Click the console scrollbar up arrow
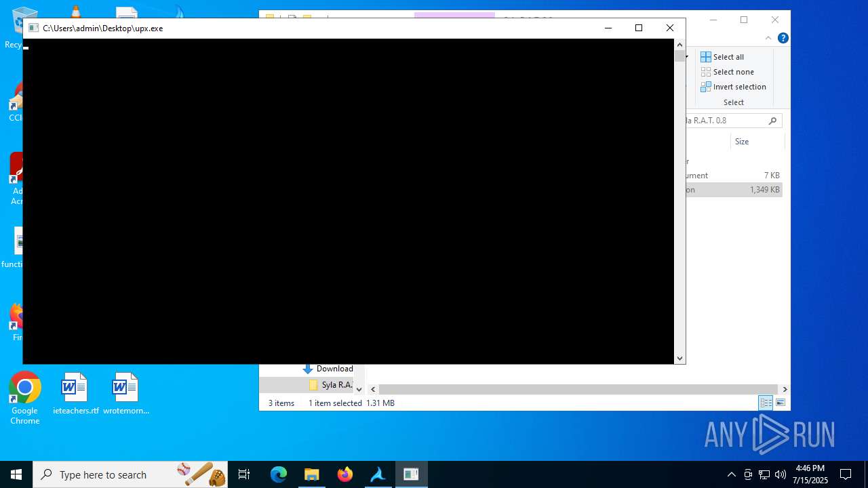 coord(680,45)
